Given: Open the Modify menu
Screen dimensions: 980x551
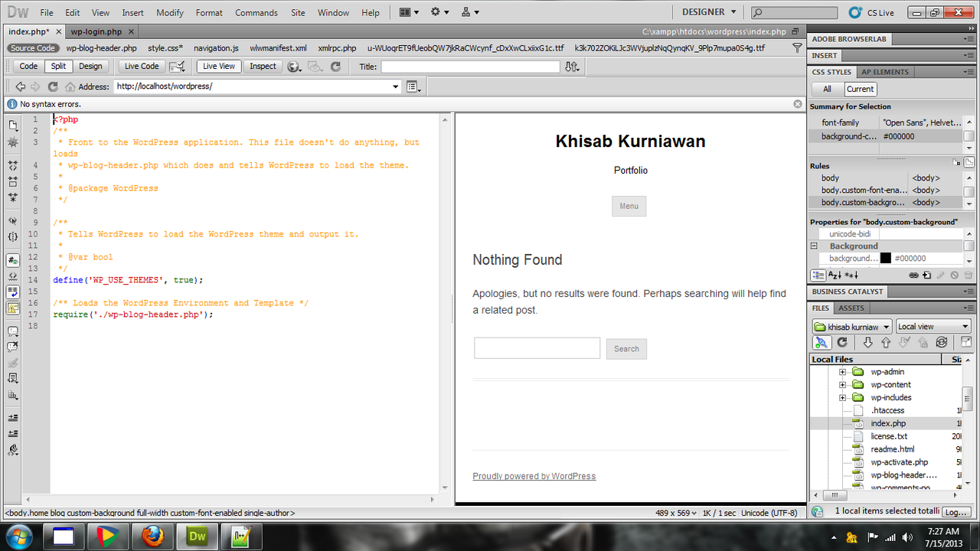Looking at the screenshot, I should pos(170,13).
